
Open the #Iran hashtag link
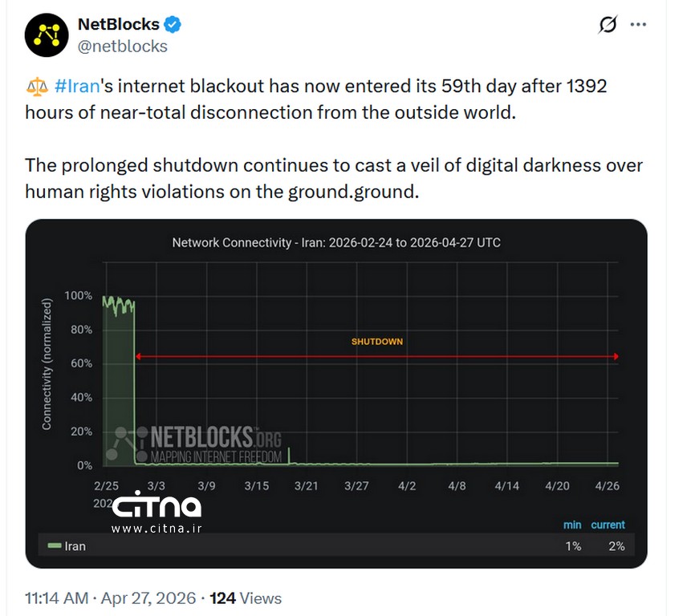click(x=76, y=86)
